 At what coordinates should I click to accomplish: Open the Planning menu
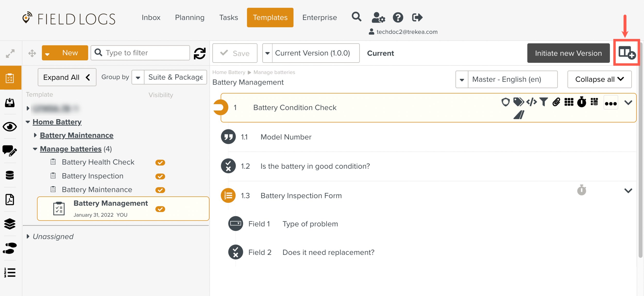pyautogui.click(x=190, y=18)
